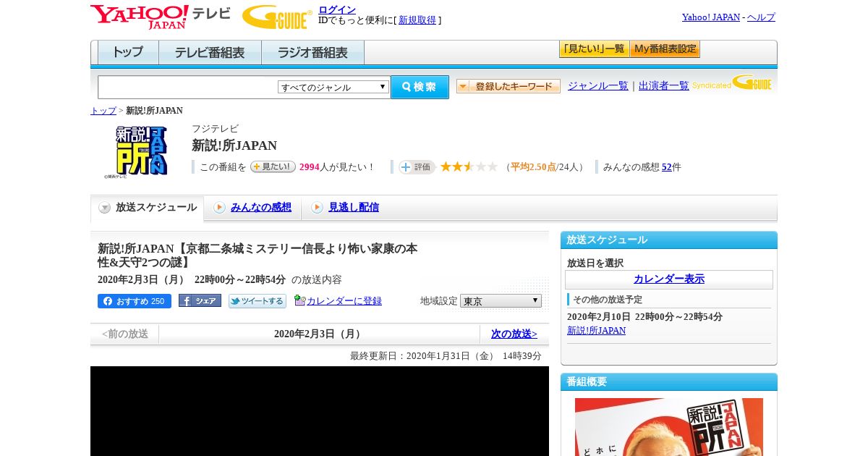This screenshot has width=868, height=456.
Task: Select the 放送スケジュール tab
Action: pyautogui.click(x=148, y=208)
